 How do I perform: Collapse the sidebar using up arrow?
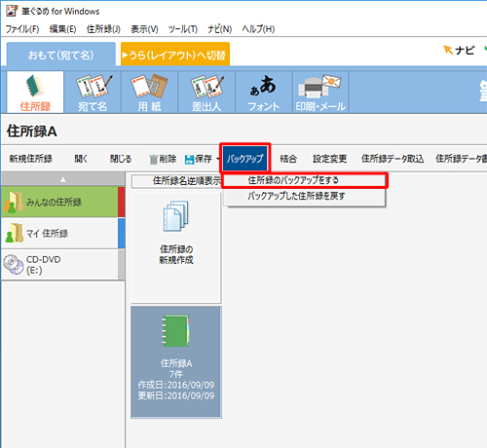pos(63,179)
